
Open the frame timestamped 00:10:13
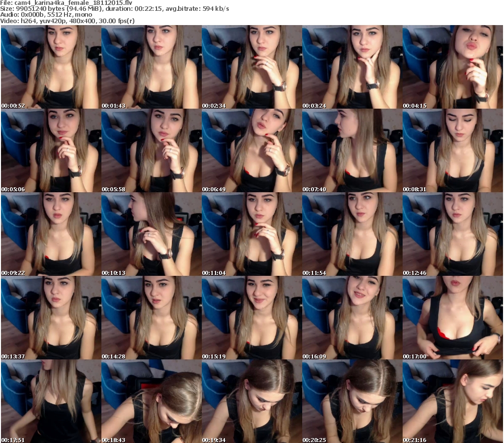[152, 234]
